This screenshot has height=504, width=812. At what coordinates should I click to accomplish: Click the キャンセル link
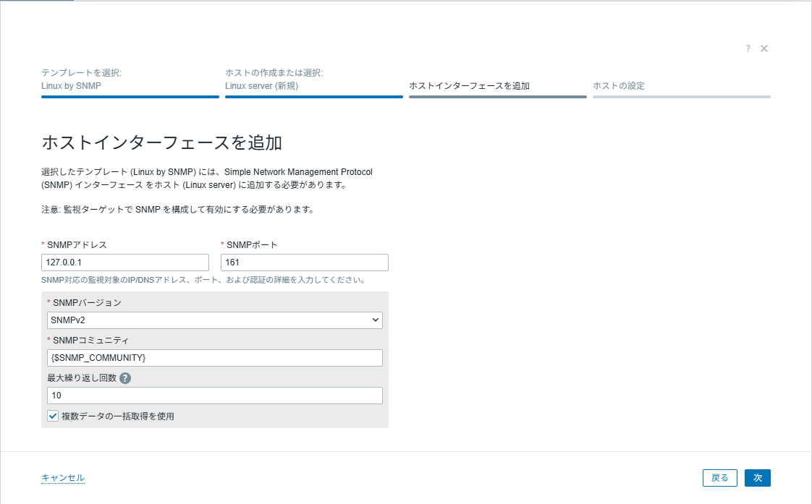tap(63, 478)
